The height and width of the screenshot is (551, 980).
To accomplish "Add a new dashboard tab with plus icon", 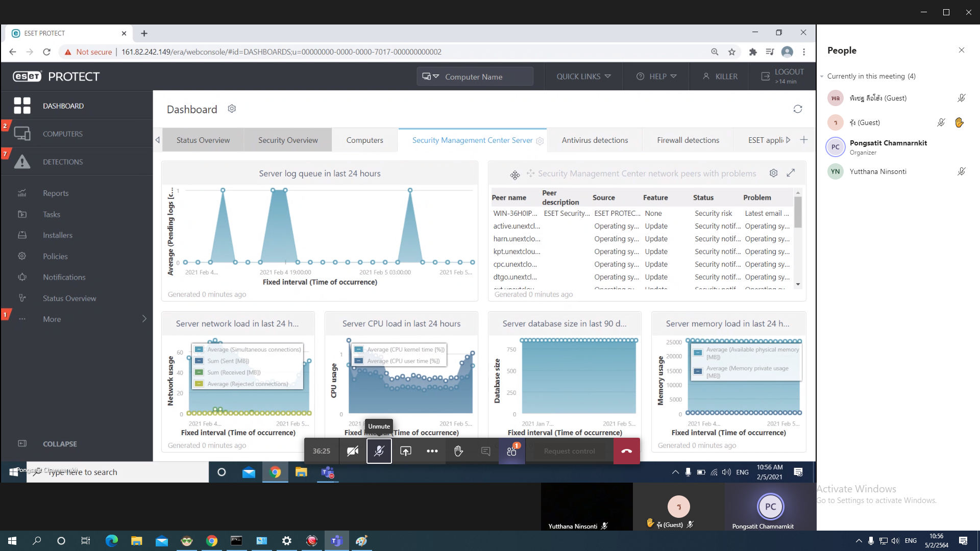I will pos(804,140).
